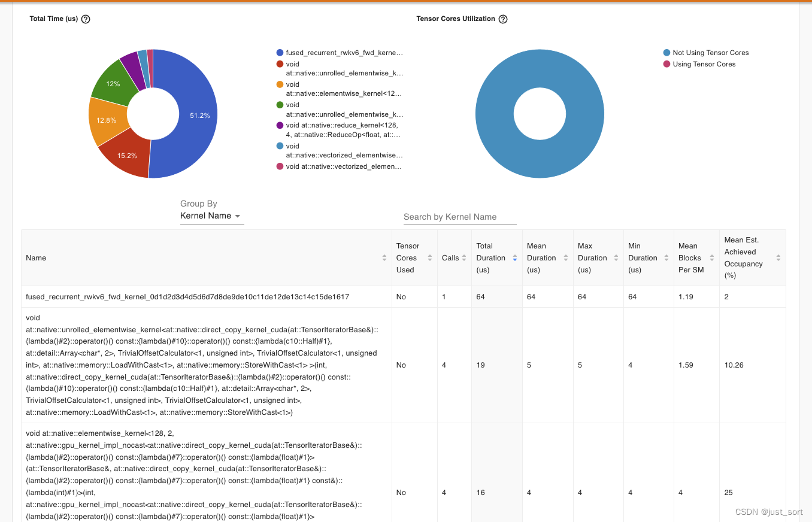The width and height of the screenshot is (812, 522).
Task: Toggle Total Duration sort arrow
Action: [x=515, y=258]
